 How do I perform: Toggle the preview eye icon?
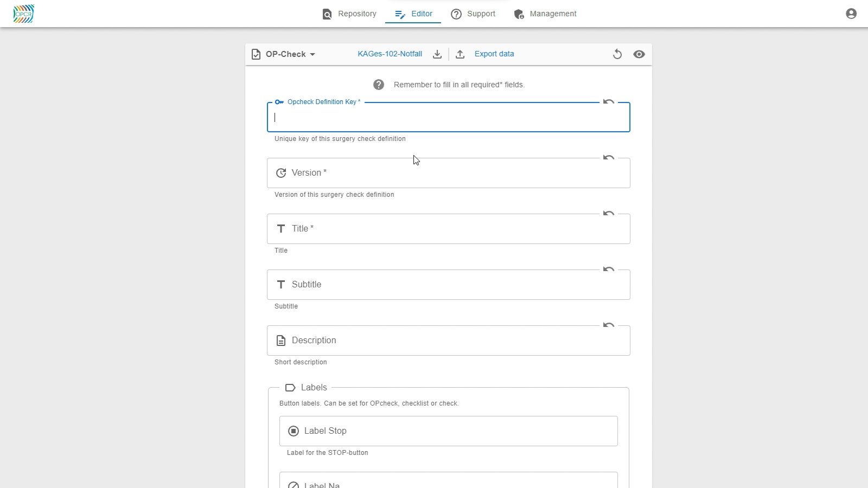[639, 54]
